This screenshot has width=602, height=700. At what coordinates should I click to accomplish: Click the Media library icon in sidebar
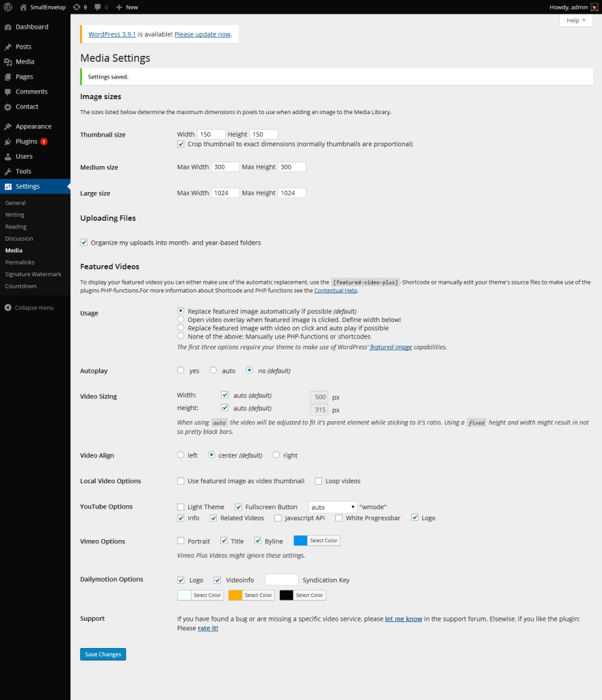pos(8,62)
